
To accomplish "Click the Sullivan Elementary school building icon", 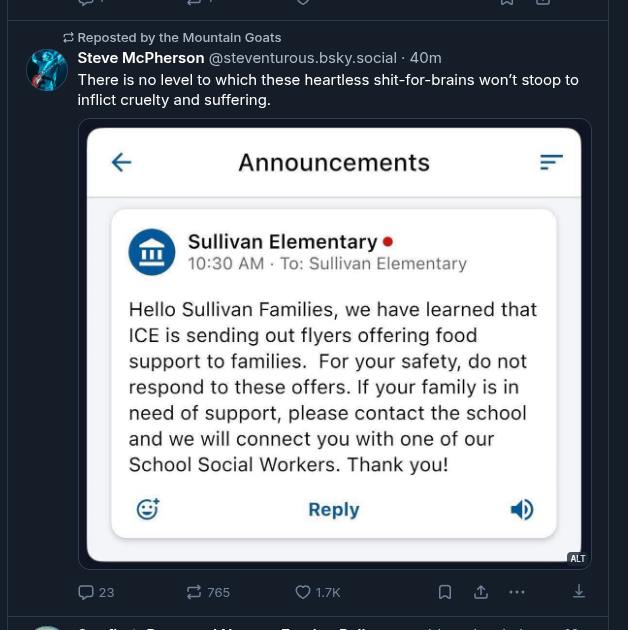I will coord(152,252).
